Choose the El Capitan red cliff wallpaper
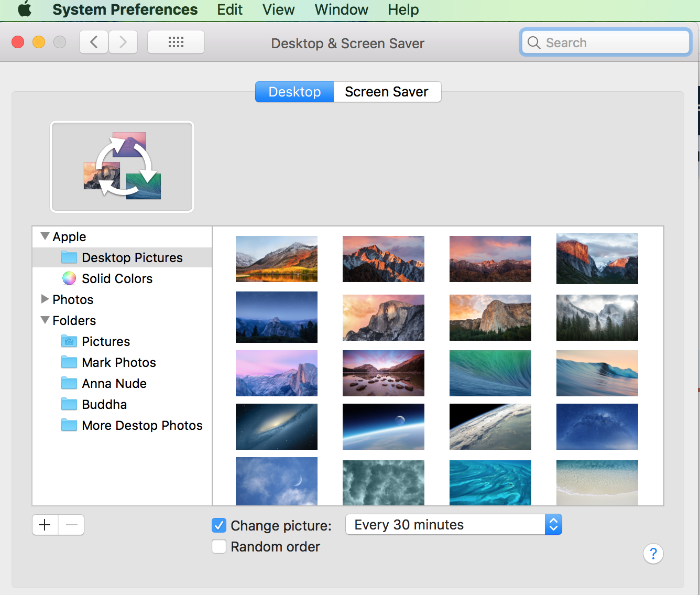Image resolution: width=700 pixels, height=595 pixels. tap(597, 258)
